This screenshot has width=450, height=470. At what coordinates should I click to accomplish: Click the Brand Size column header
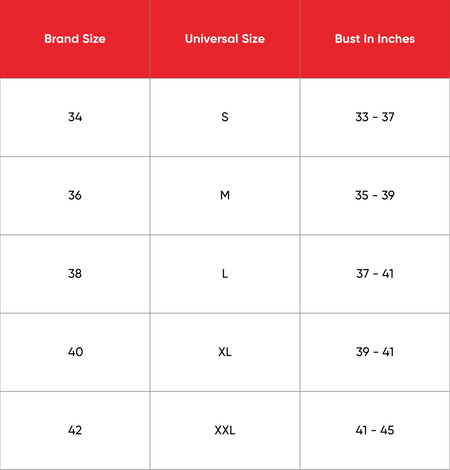pos(75,39)
